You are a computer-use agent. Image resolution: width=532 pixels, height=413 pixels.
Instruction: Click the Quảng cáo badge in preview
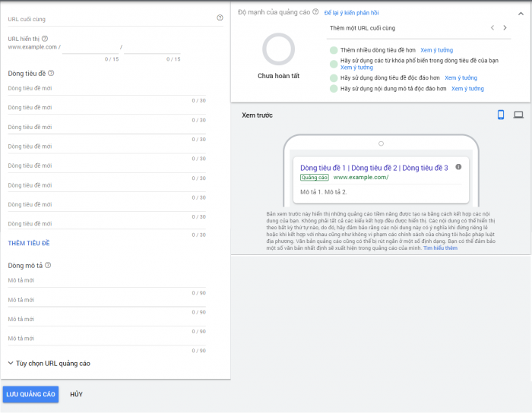point(314,178)
